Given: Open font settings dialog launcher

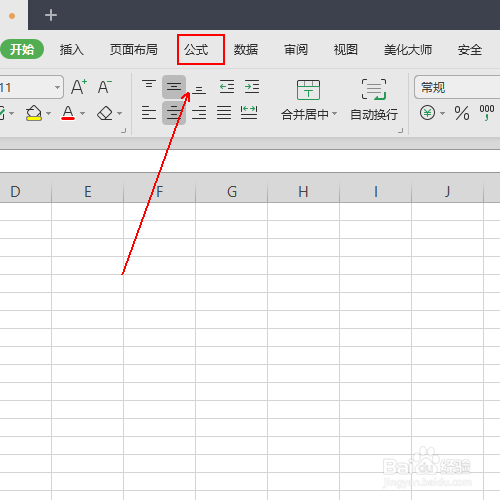Looking at the screenshot, I should 124,131.
